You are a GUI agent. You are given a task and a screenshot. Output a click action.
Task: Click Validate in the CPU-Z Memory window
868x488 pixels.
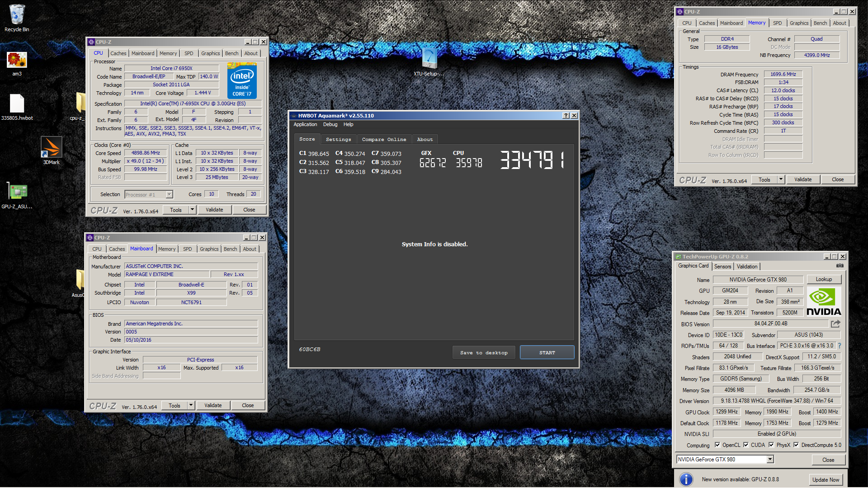click(x=803, y=180)
